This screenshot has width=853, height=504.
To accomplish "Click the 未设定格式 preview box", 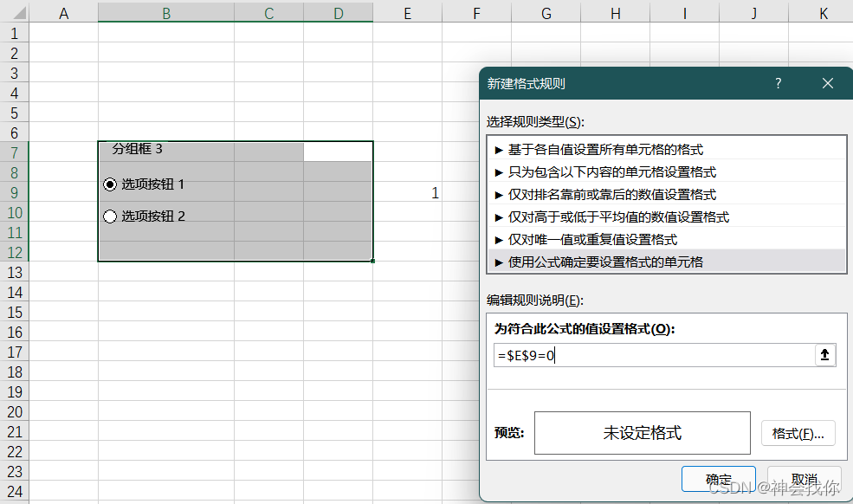I will [643, 433].
